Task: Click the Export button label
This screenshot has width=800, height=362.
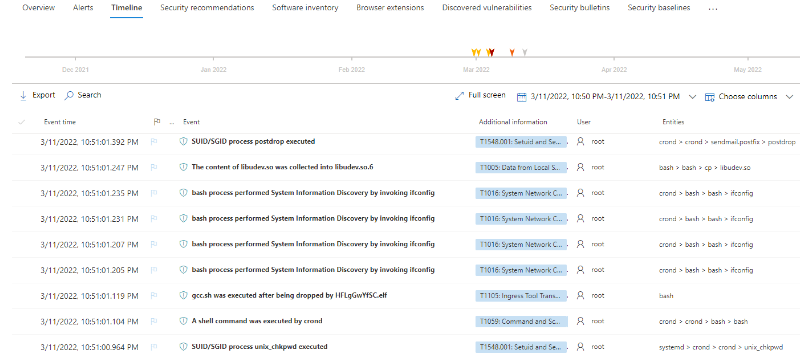Action: pyautogui.click(x=43, y=95)
